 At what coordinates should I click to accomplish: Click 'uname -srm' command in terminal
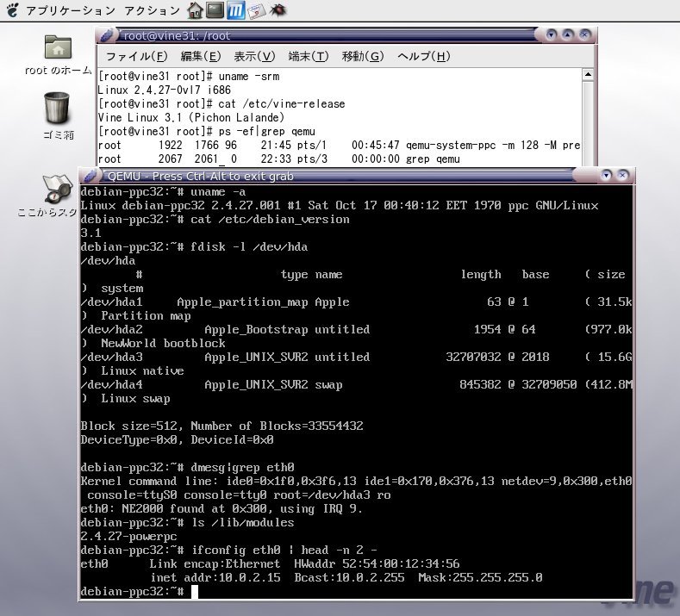coord(249,77)
